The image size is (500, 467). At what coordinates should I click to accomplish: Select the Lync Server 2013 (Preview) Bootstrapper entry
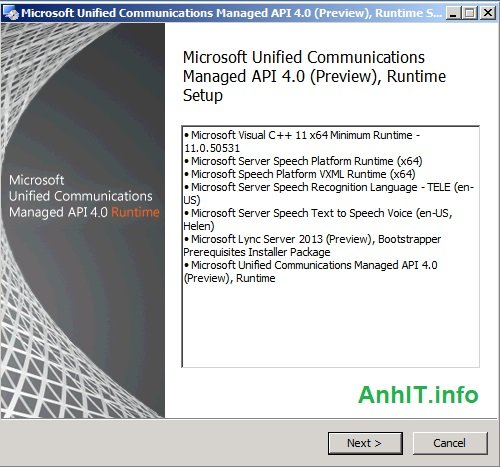click(x=312, y=246)
